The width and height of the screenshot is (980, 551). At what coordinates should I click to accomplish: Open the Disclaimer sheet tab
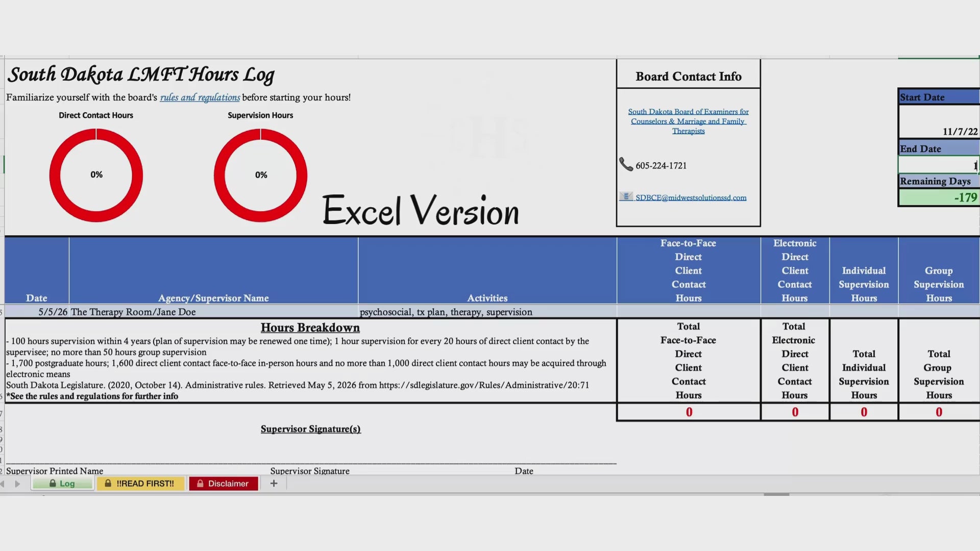(224, 483)
